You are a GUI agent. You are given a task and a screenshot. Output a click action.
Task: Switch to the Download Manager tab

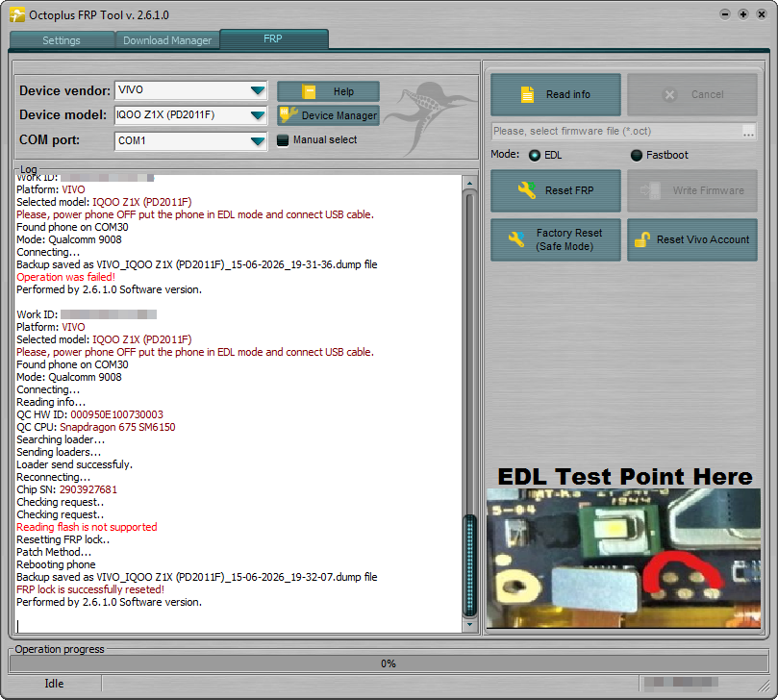click(167, 40)
